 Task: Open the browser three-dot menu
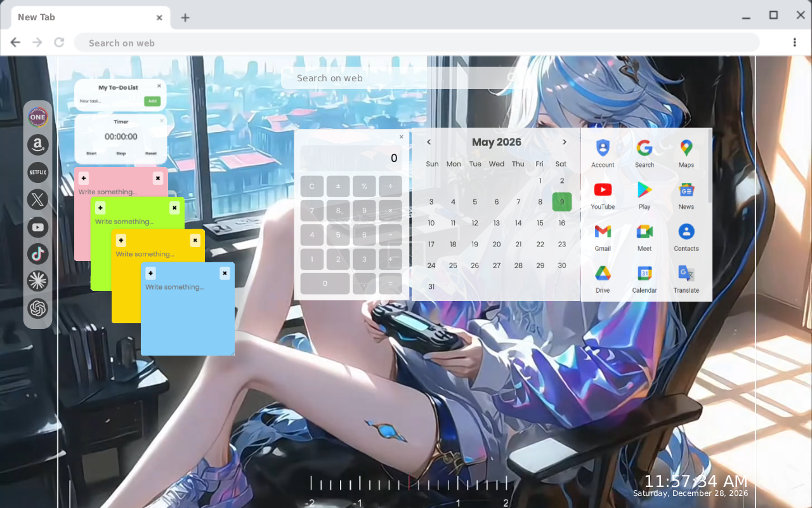[794, 43]
